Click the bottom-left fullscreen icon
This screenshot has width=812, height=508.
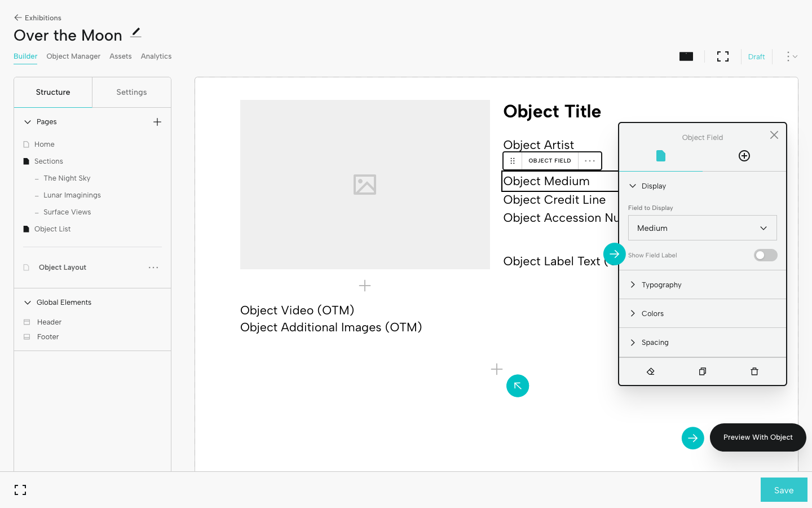[x=20, y=490]
